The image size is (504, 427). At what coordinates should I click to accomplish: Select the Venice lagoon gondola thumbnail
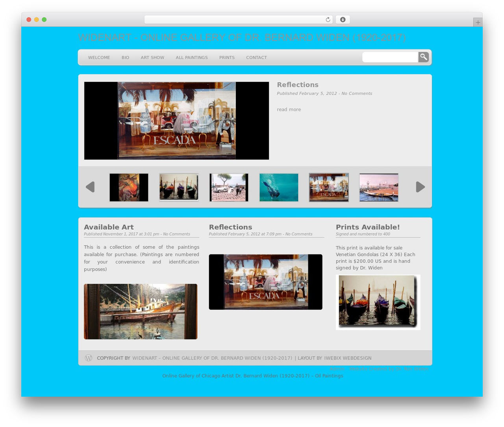pyautogui.click(x=379, y=188)
